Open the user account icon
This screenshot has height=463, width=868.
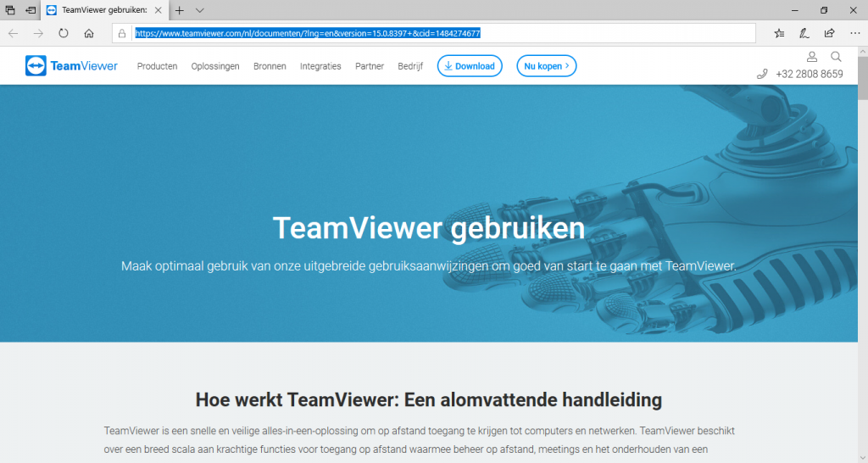tap(811, 57)
